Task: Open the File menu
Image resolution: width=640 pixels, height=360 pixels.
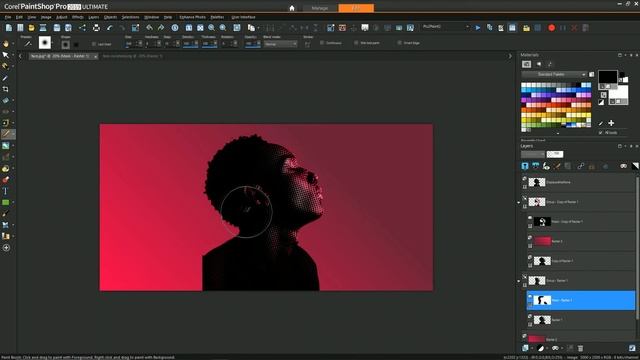Action: [x=8, y=17]
